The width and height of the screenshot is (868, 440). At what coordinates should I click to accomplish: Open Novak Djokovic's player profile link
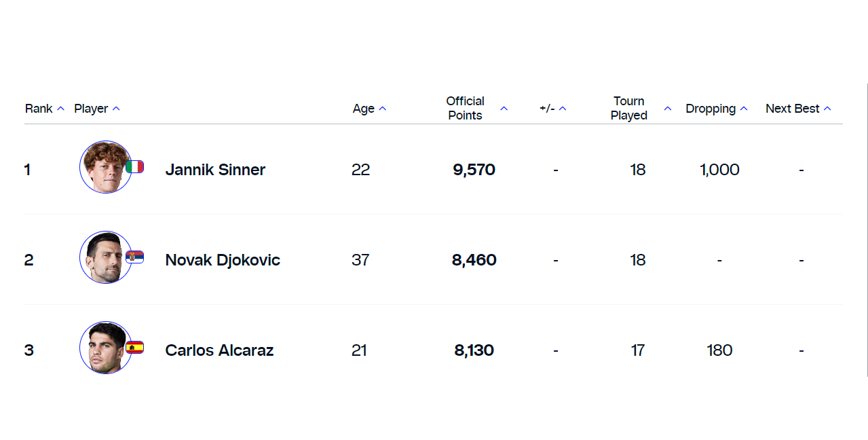[x=223, y=260]
